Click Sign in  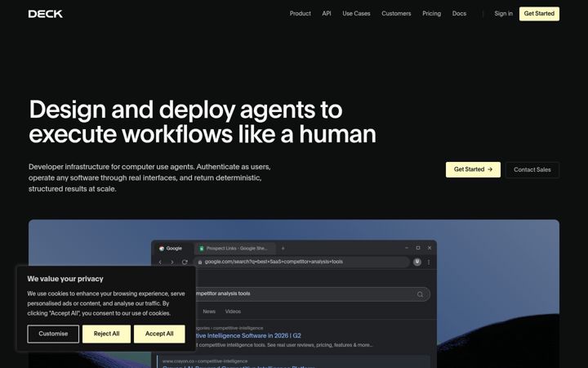click(503, 14)
